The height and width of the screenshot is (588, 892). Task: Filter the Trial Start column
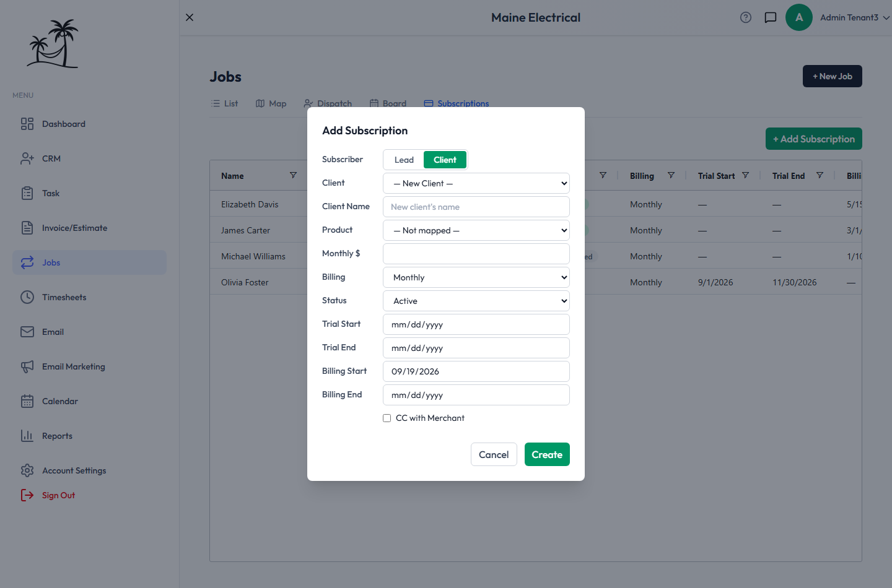click(745, 175)
